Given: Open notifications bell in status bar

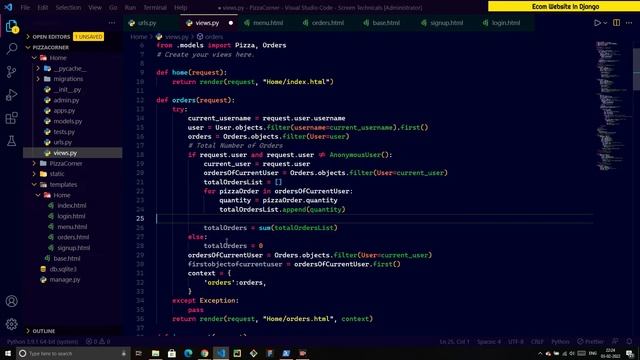Looking at the screenshot, I should click(629, 342).
